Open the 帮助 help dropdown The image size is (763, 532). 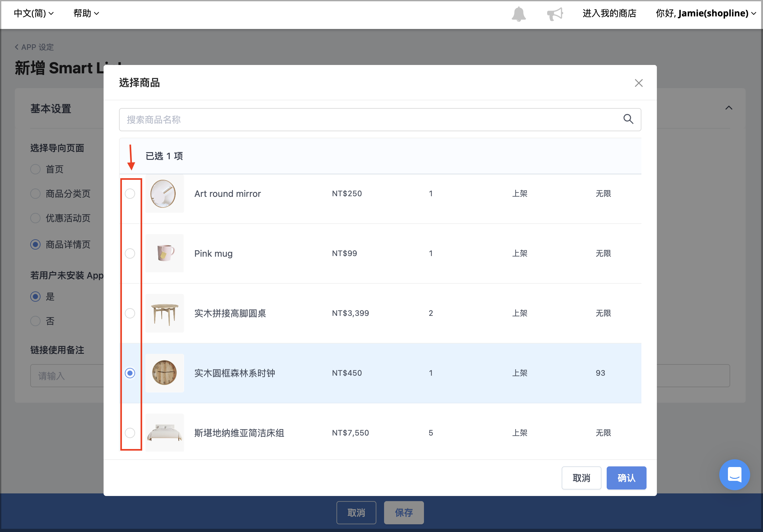[86, 13]
